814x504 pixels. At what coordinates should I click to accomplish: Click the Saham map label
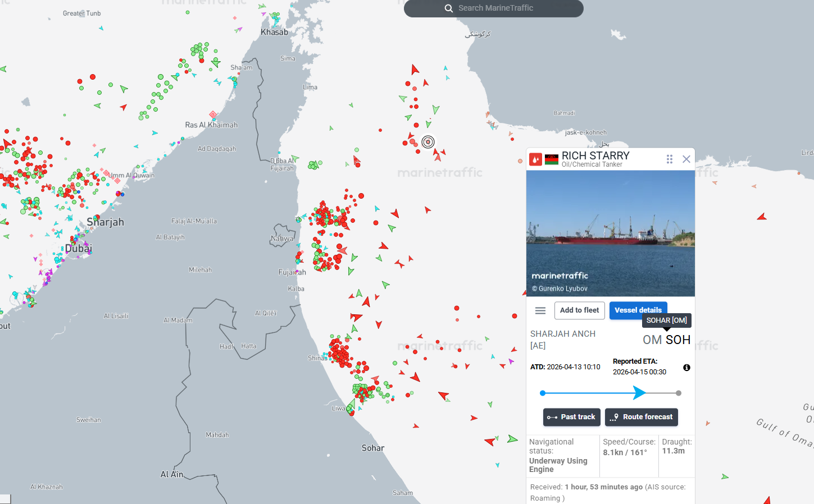(x=403, y=493)
